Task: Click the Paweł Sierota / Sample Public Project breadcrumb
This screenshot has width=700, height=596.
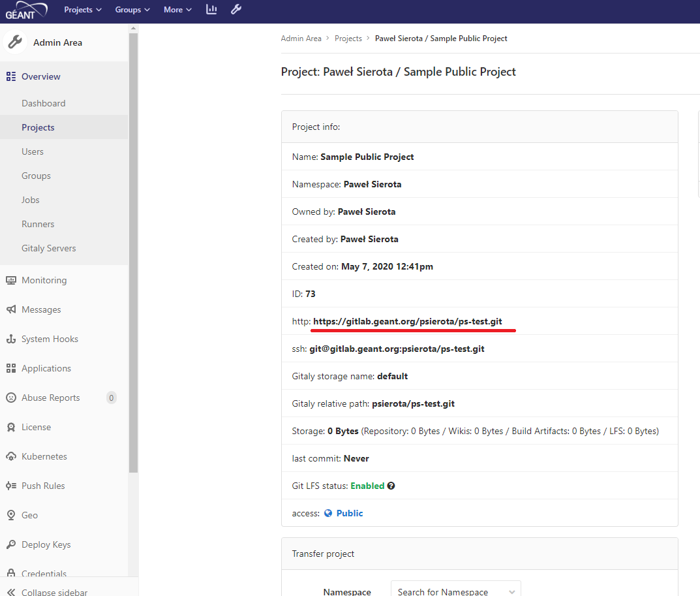Action: click(x=441, y=39)
